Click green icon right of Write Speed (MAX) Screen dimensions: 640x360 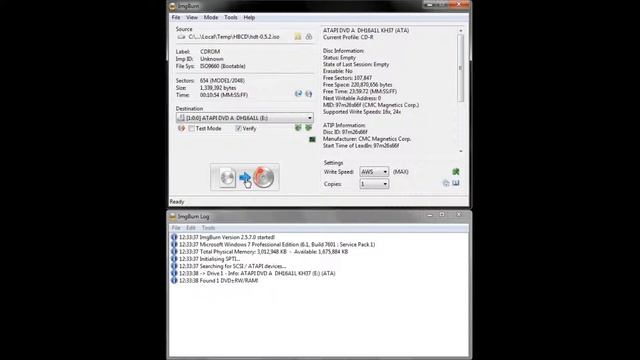point(456,172)
